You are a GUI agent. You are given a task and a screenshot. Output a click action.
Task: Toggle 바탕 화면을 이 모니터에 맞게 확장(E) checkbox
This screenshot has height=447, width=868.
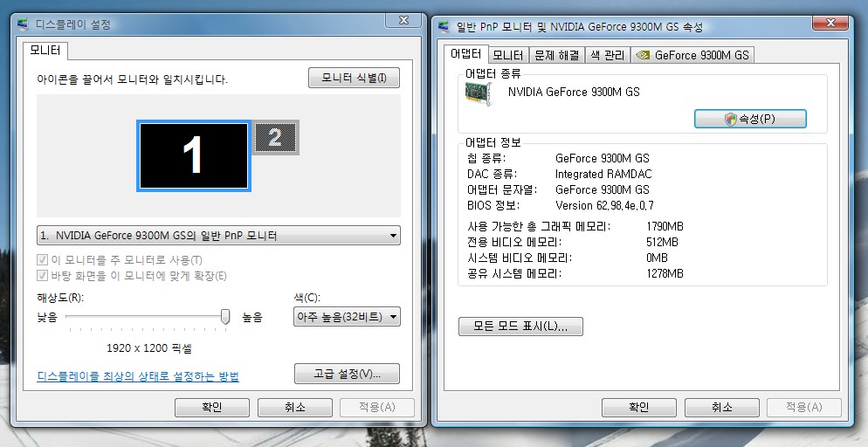tap(42, 276)
